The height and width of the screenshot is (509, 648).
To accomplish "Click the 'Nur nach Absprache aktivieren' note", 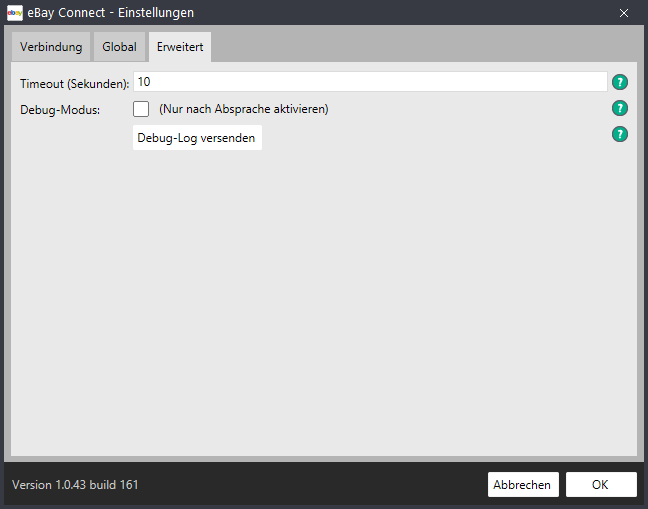I will click(244, 109).
